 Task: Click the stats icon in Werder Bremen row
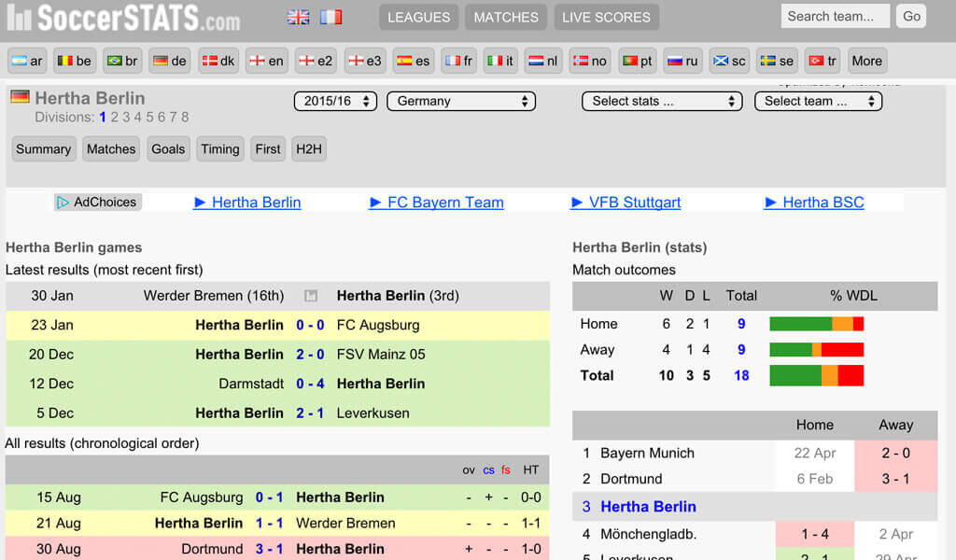311,296
